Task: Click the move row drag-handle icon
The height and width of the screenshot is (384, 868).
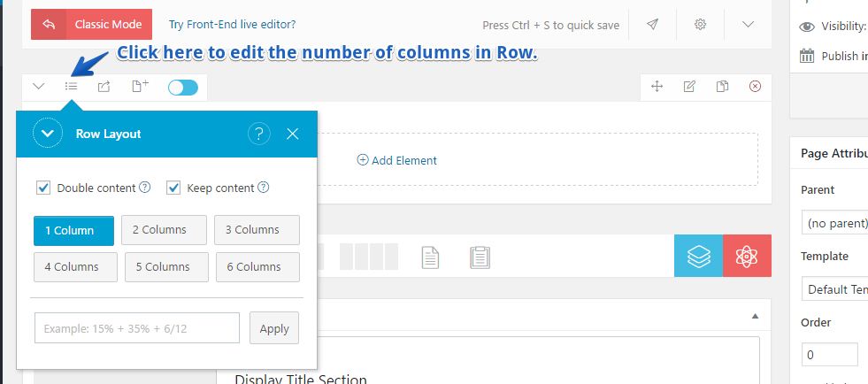Action: coord(657,87)
